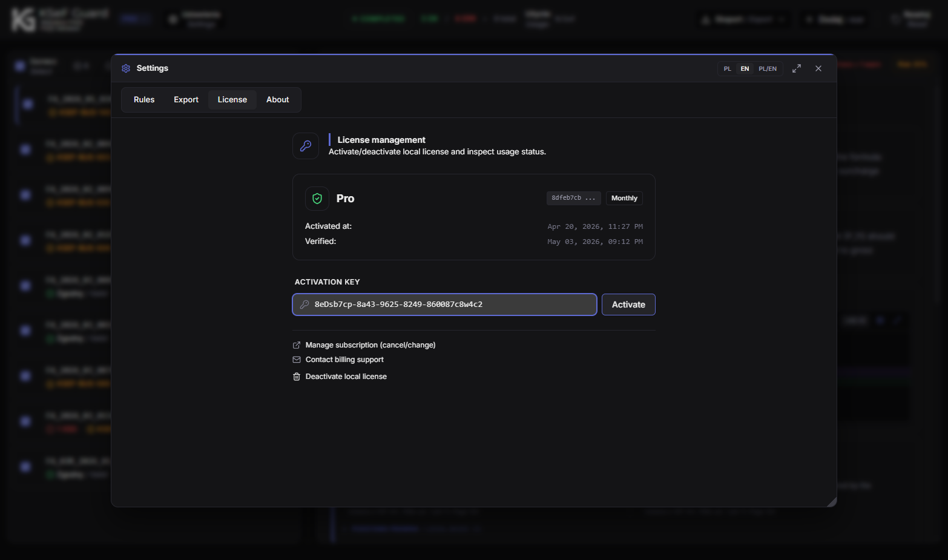Click the Settings gear icon in header
This screenshot has height=560, width=948.
click(126, 68)
